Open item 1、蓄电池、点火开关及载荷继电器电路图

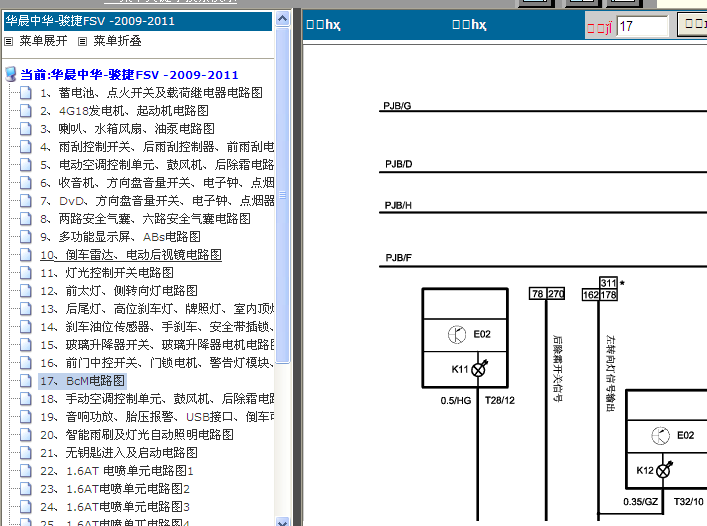point(152,93)
